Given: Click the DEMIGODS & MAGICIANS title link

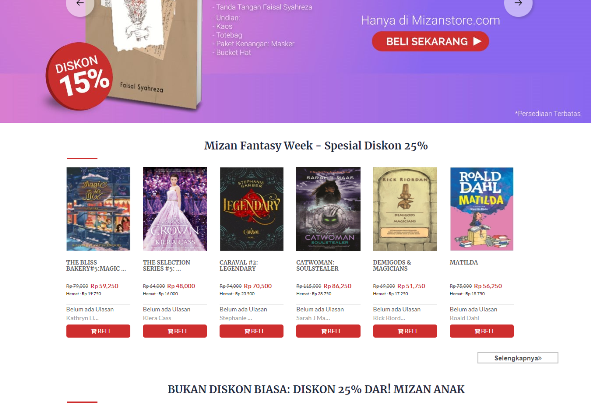Looking at the screenshot, I should (x=392, y=265).
